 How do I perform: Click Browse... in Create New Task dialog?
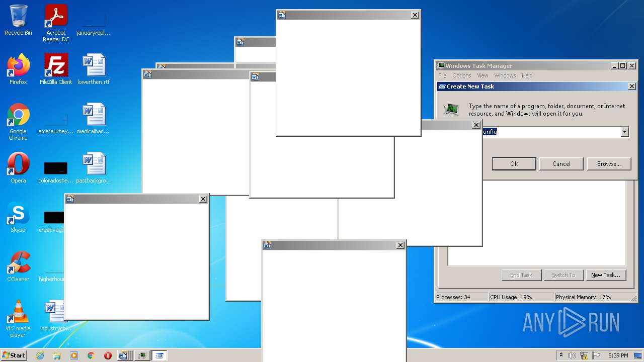tap(609, 164)
